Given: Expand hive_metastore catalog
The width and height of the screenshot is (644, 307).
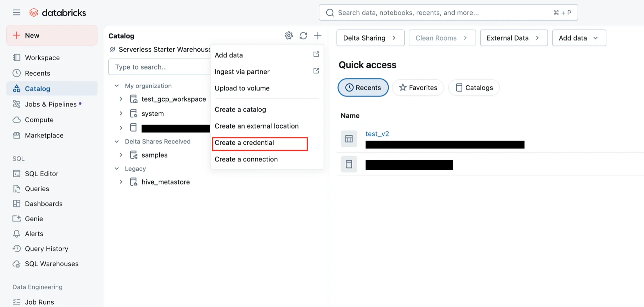Looking at the screenshot, I should click(121, 182).
